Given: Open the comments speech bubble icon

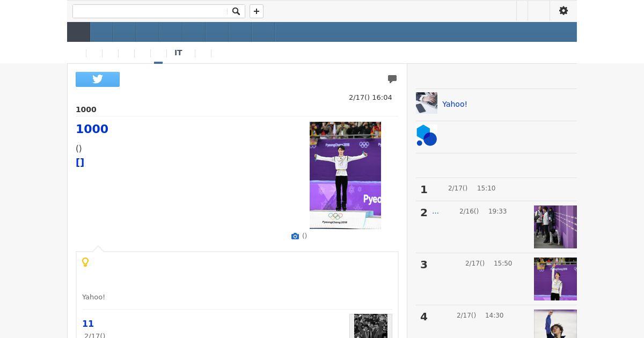Looking at the screenshot, I should click(392, 79).
